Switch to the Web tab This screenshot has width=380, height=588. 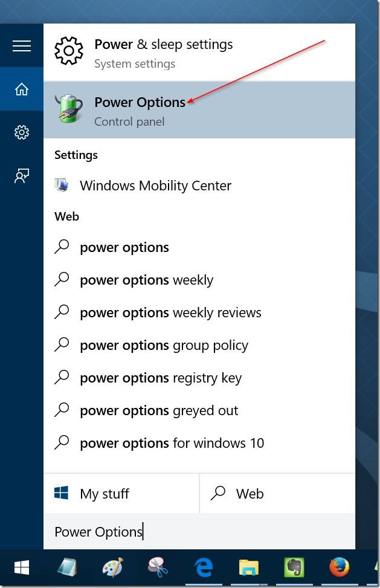coord(240,493)
